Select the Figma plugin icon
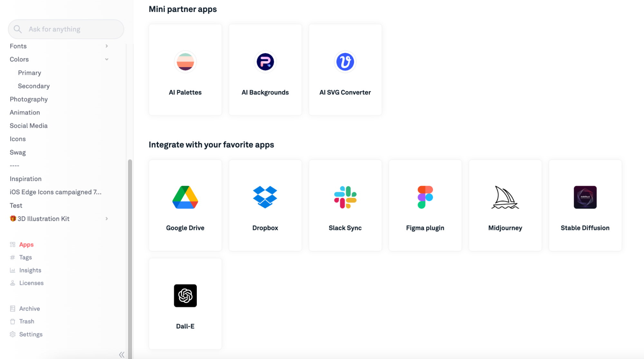The width and height of the screenshot is (644, 359). [x=425, y=197]
